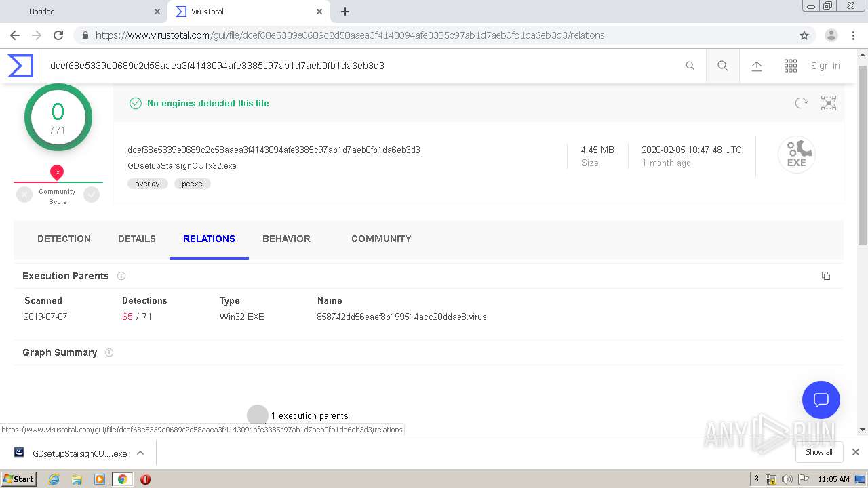Click the Chrome taskbar icon
The height and width of the screenshot is (488, 868).
point(122,479)
